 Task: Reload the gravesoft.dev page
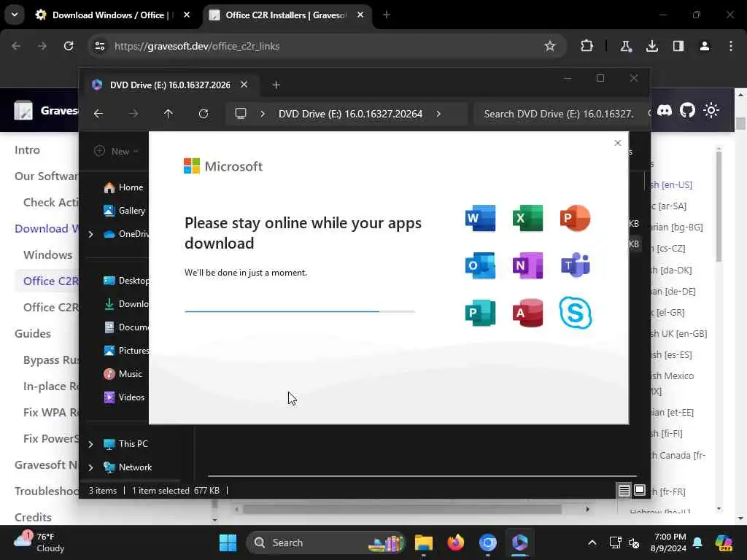(69, 46)
